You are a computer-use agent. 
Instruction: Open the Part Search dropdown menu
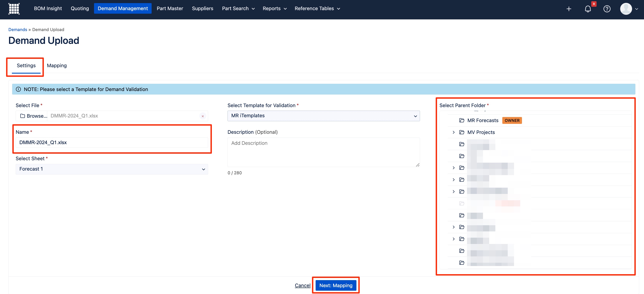tap(238, 9)
